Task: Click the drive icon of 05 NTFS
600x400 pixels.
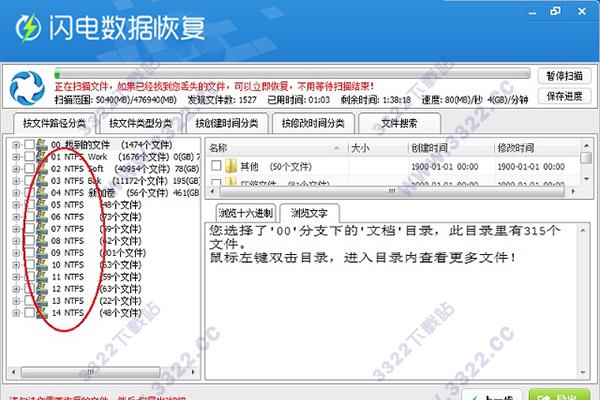Action: [x=42, y=205]
